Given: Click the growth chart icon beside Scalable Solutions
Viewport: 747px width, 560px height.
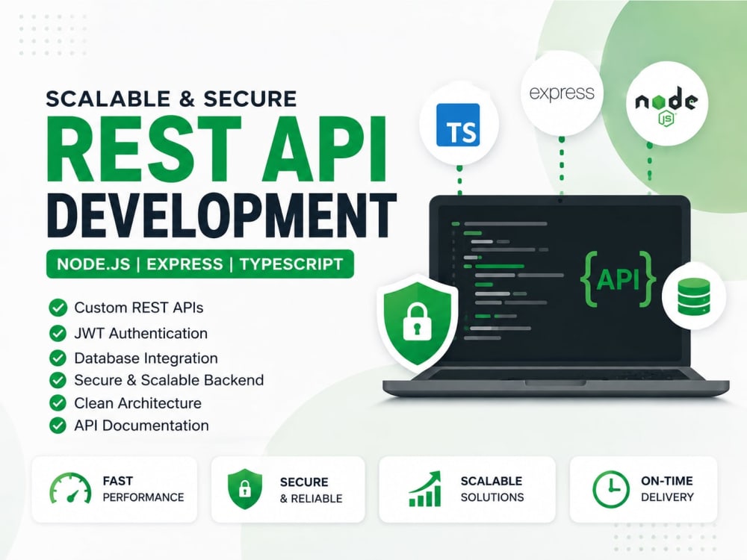Looking at the screenshot, I should click(x=426, y=489).
